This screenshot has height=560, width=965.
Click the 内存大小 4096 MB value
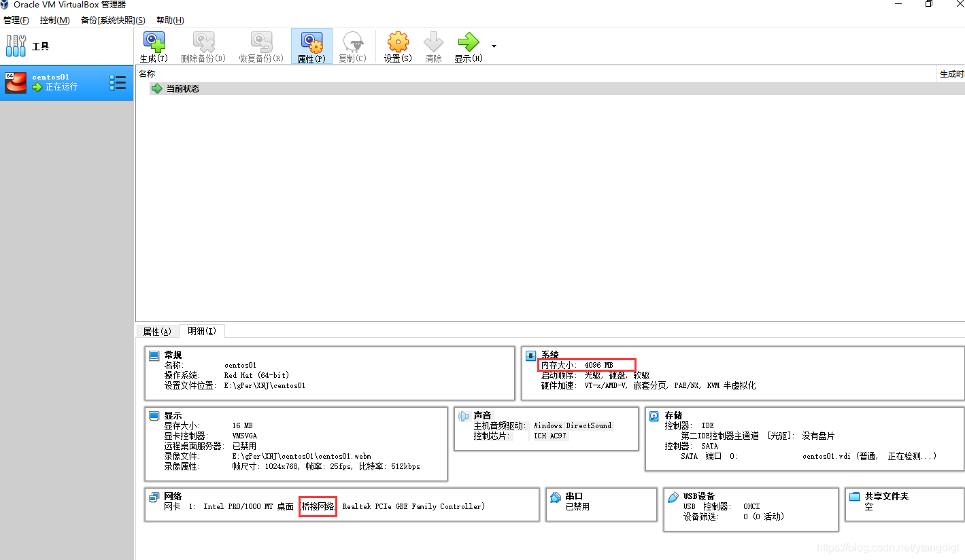click(598, 366)
